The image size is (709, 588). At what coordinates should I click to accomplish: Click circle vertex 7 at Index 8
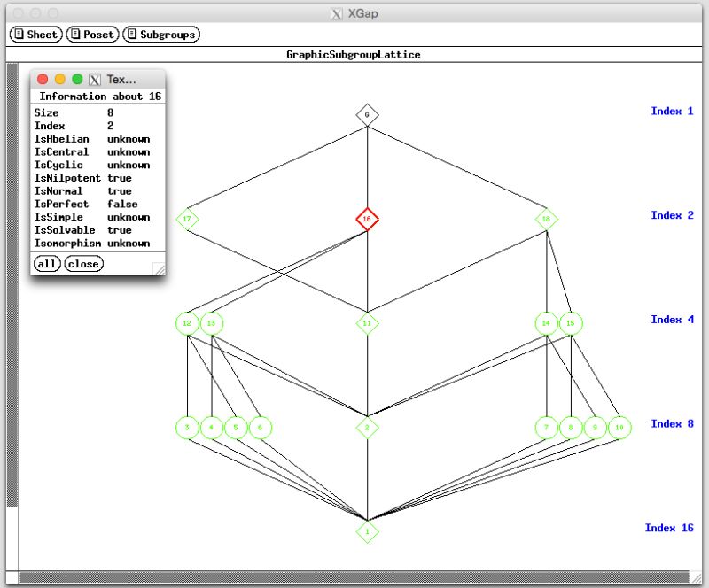click(546, 427)
